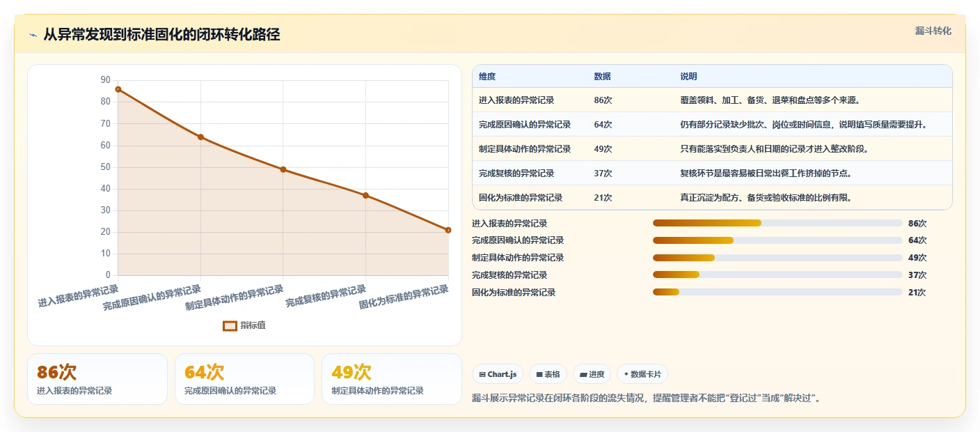Viewport: 980px width, 432px height.
Task: Open the 86次 data card
Action: point(97,379)
